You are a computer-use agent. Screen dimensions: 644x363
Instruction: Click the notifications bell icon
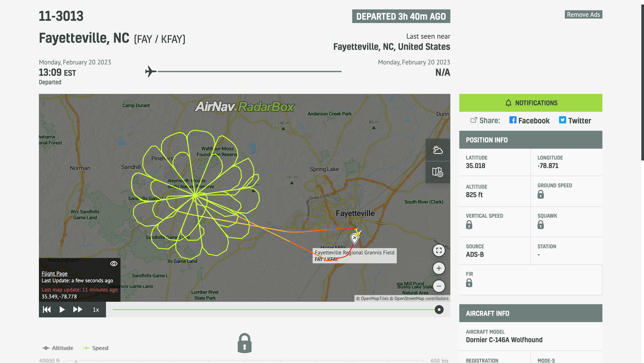(x=508, y=103)
